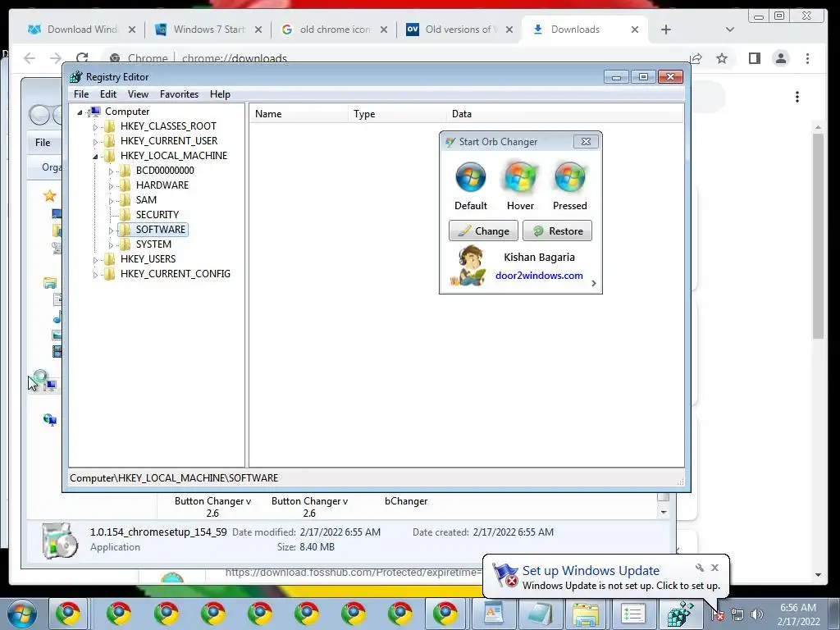This screenshot has height=630, width=840.
Task: Expand the BCD00000000 key
Action: 111,171
